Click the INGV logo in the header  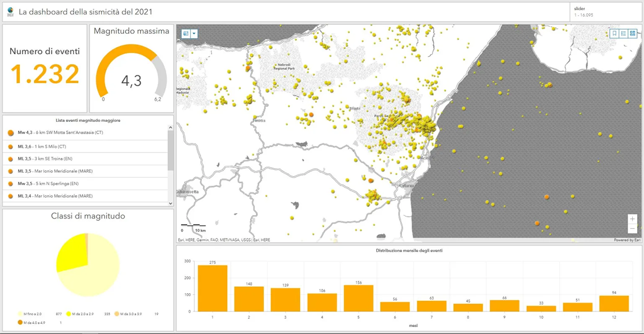10,11
